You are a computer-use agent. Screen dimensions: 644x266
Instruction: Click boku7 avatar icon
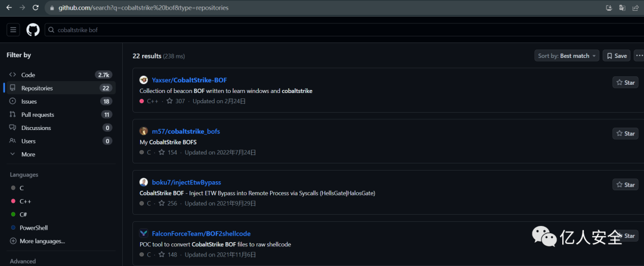pos(144,183)
